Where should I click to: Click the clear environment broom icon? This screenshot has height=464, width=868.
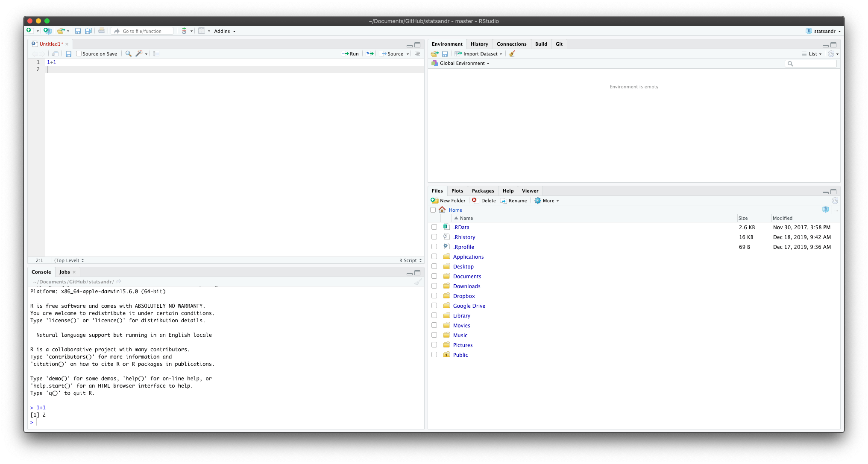click(512, 54)
